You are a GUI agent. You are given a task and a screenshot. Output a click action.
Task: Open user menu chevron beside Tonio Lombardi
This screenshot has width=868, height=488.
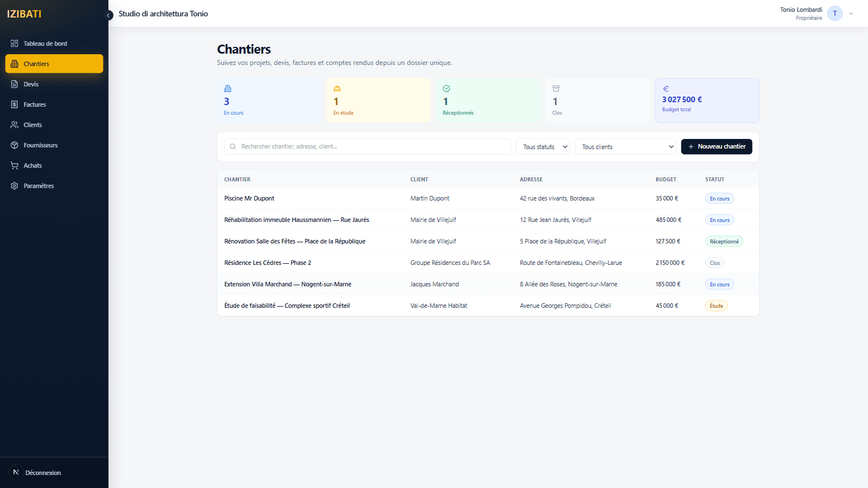(851, 14)
